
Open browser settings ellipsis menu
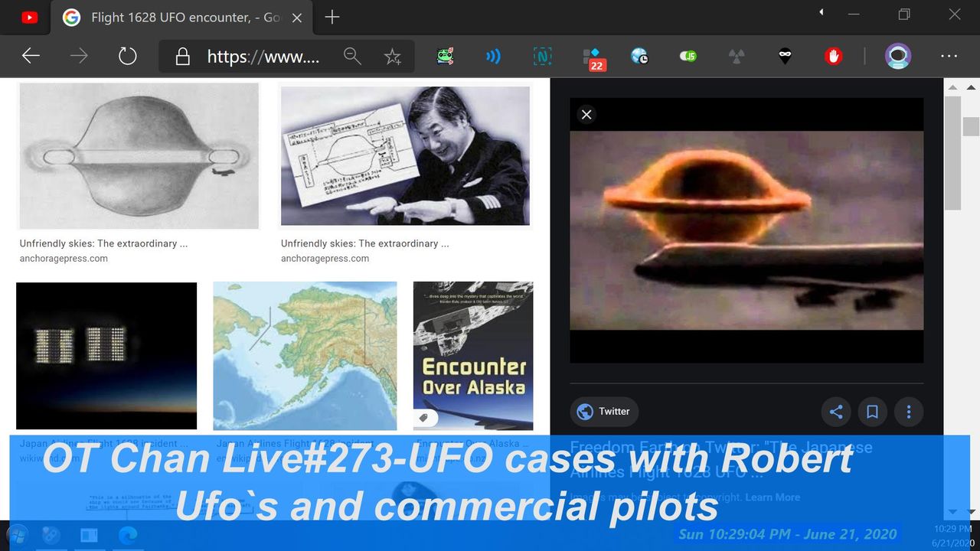tap(949, 56)
